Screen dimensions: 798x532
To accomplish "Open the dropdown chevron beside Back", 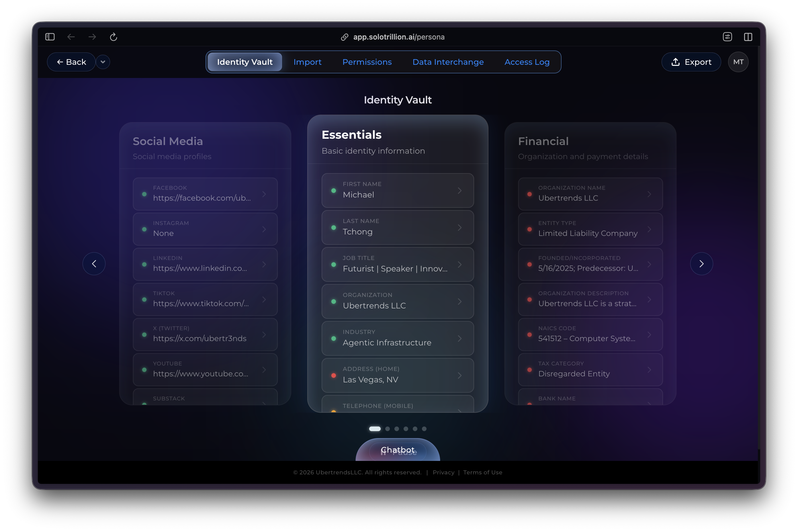I will 103,62.
